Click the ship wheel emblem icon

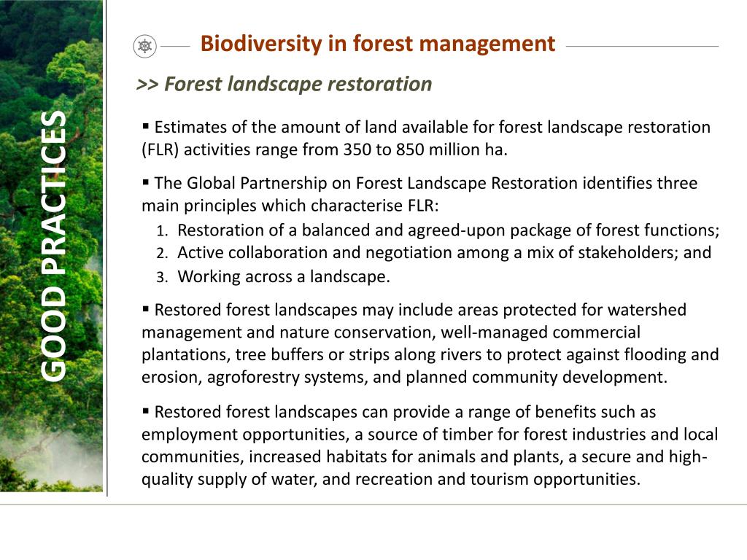[x=145, y=46]
